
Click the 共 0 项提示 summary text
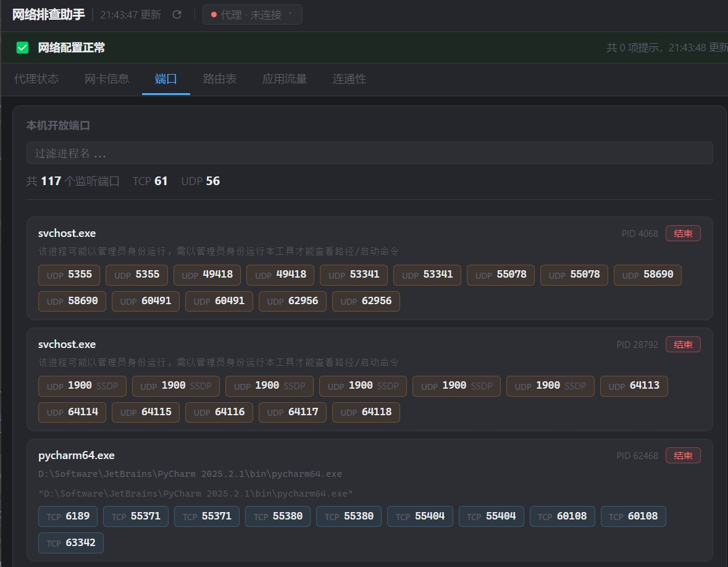click(634, 48)
